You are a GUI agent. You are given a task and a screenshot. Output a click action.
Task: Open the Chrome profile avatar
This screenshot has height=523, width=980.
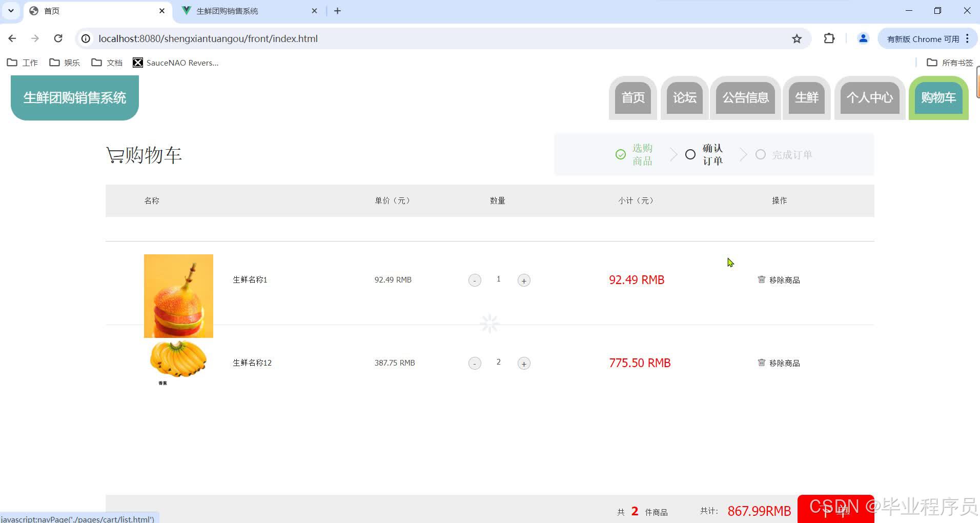[863, 38]
